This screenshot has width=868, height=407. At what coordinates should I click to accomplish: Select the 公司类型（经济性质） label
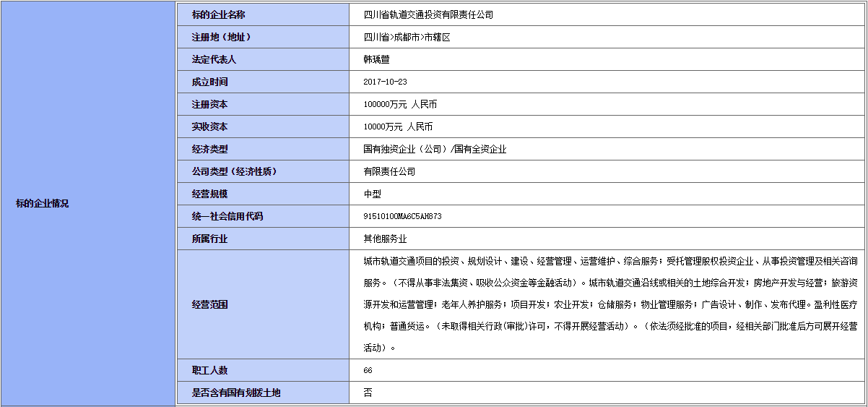234,171
